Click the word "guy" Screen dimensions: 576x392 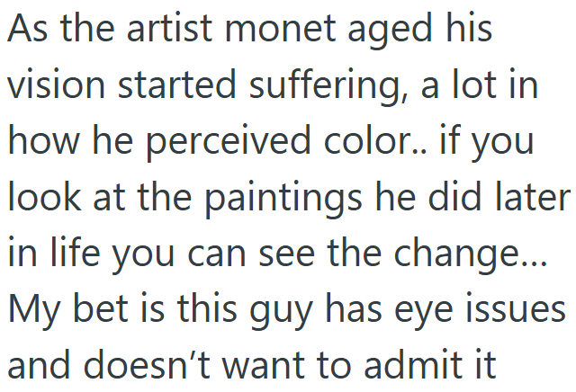point(281,313)
